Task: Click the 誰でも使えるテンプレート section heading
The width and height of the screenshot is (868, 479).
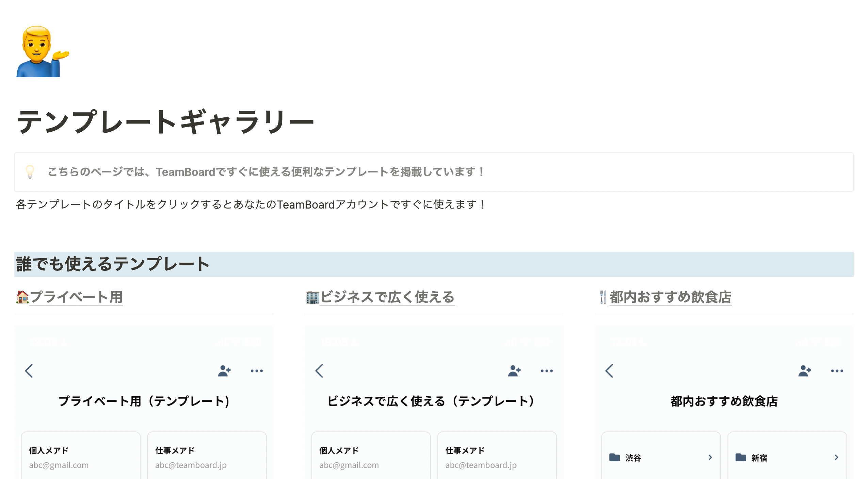Action: tap(113, 264)
